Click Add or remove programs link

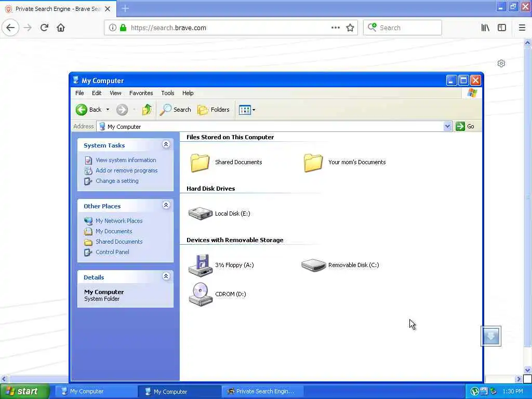coord(127,170)
